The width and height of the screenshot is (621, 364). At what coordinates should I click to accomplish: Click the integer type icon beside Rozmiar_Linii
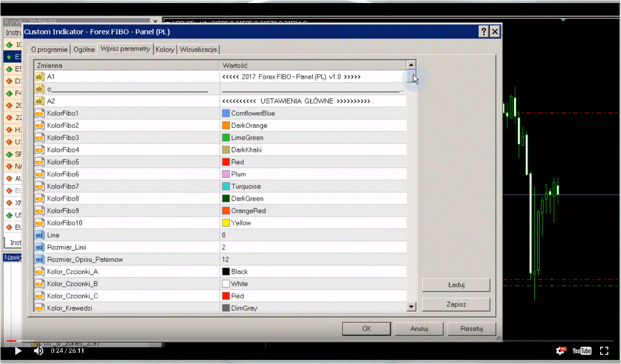click(40, 247)
